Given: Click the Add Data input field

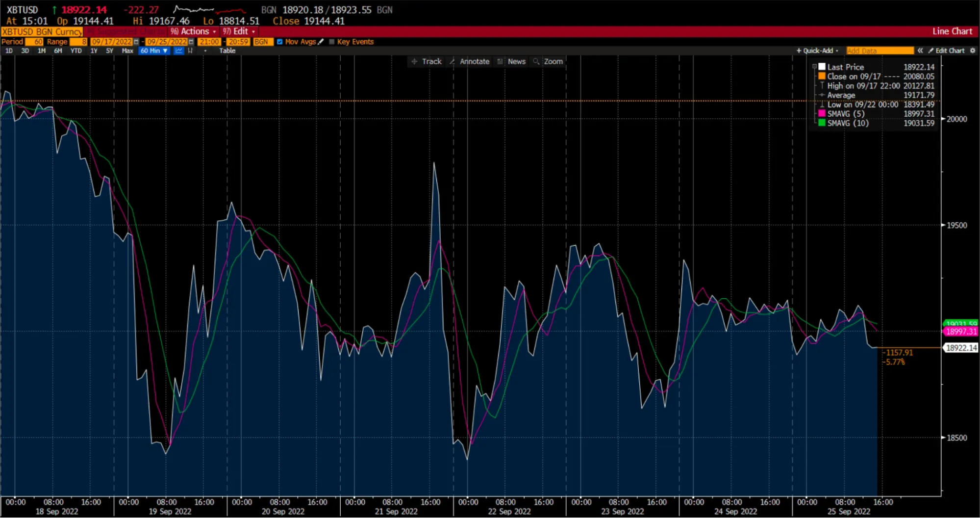Looking at the screenshot, I should point(880,51).
